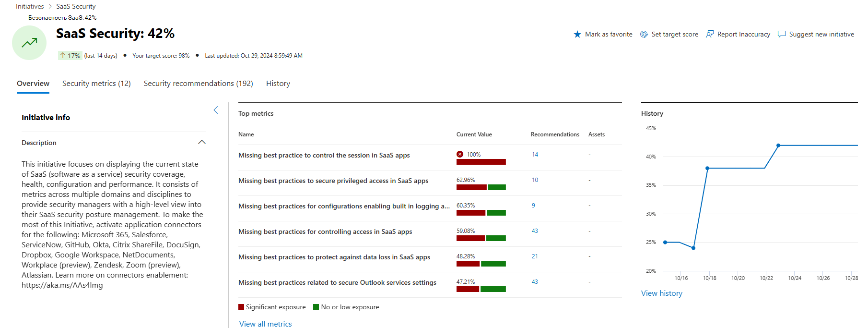Open Security recommendations (192) tab

coord(199,84)
